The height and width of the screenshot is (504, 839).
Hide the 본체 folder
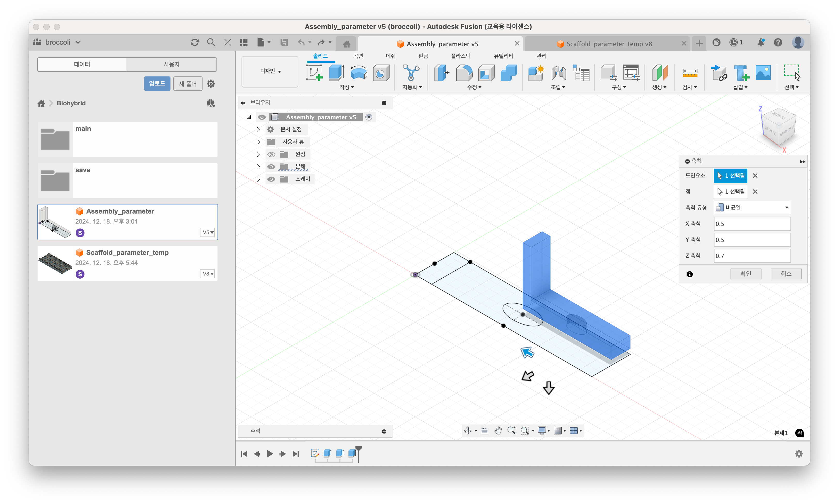[271, 167]
